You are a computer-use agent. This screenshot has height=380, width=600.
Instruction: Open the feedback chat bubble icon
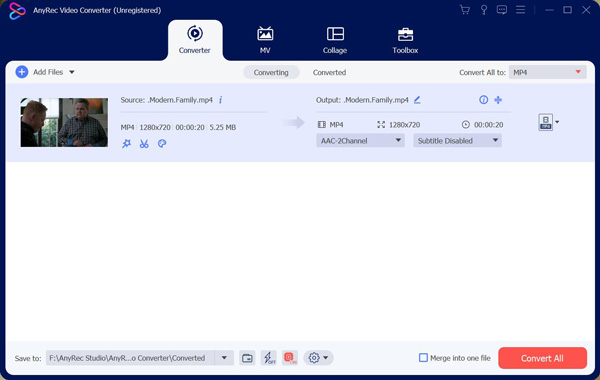(x=502, y=10)
